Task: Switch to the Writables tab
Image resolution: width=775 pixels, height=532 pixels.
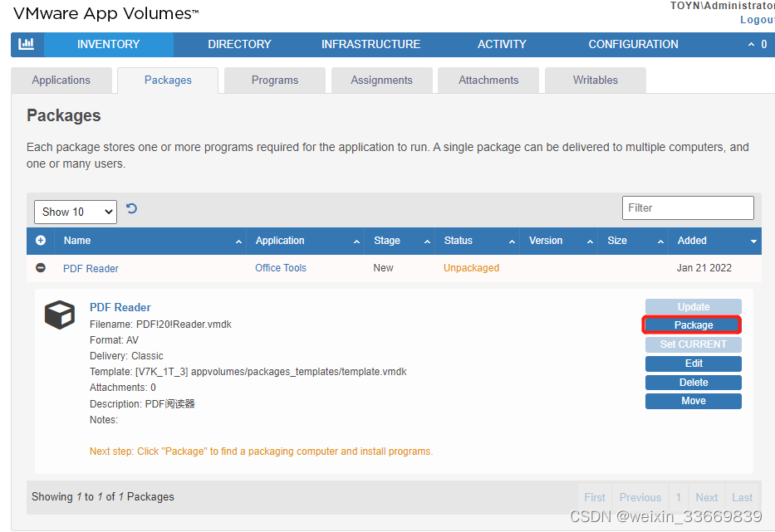Action: (595, 80)
